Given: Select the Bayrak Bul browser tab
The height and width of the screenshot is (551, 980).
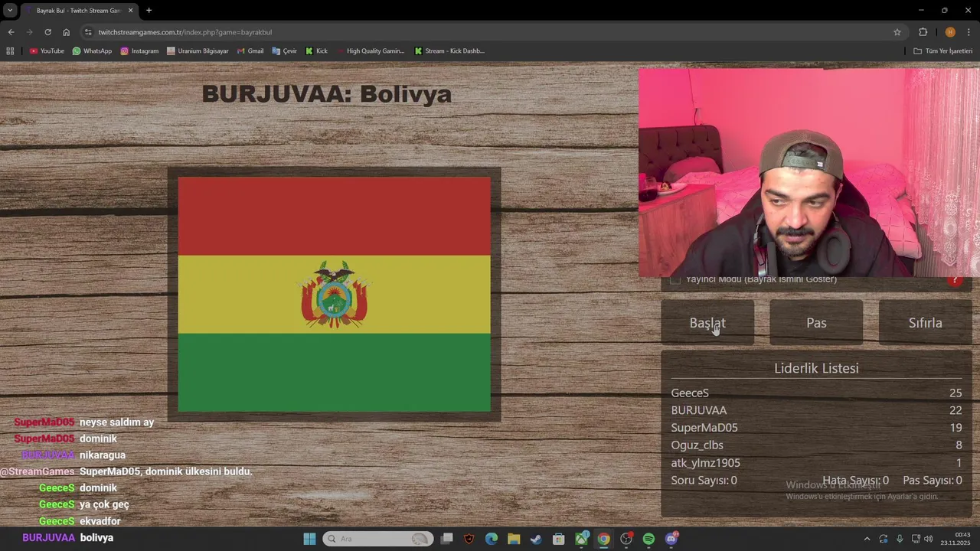Looking at the screenshot, I should pyautogui.click(x=78, y=11).
